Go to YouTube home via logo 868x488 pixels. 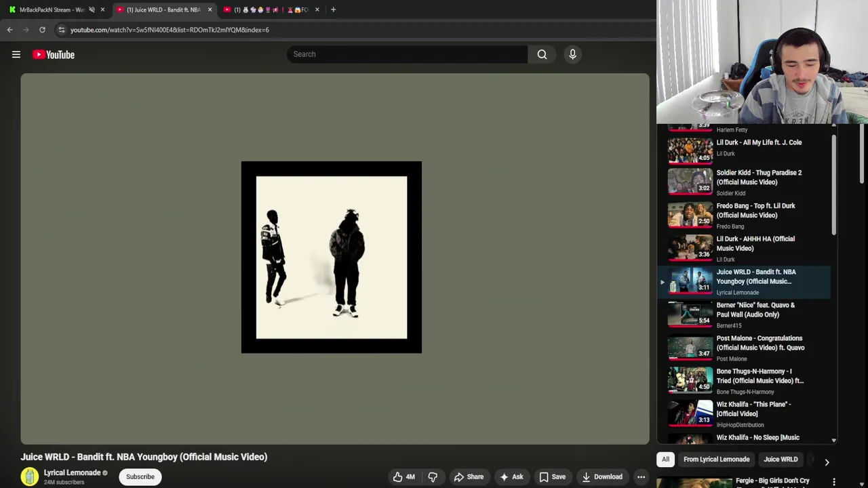[54, 55]
